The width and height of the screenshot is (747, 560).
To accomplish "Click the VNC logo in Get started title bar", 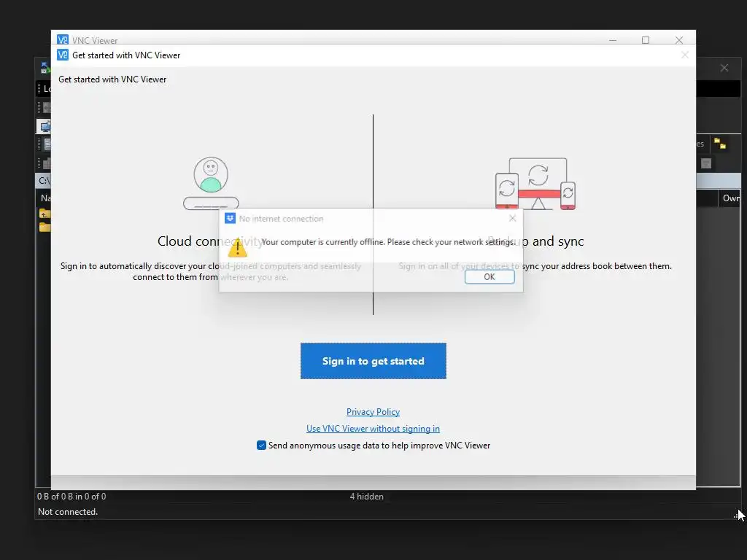I will (x=63, y=55).
